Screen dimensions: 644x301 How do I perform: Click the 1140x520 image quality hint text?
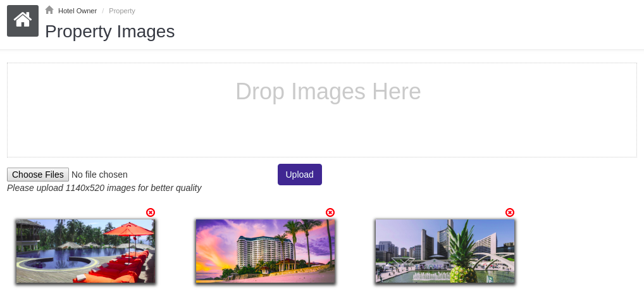[x=104, y=188]
